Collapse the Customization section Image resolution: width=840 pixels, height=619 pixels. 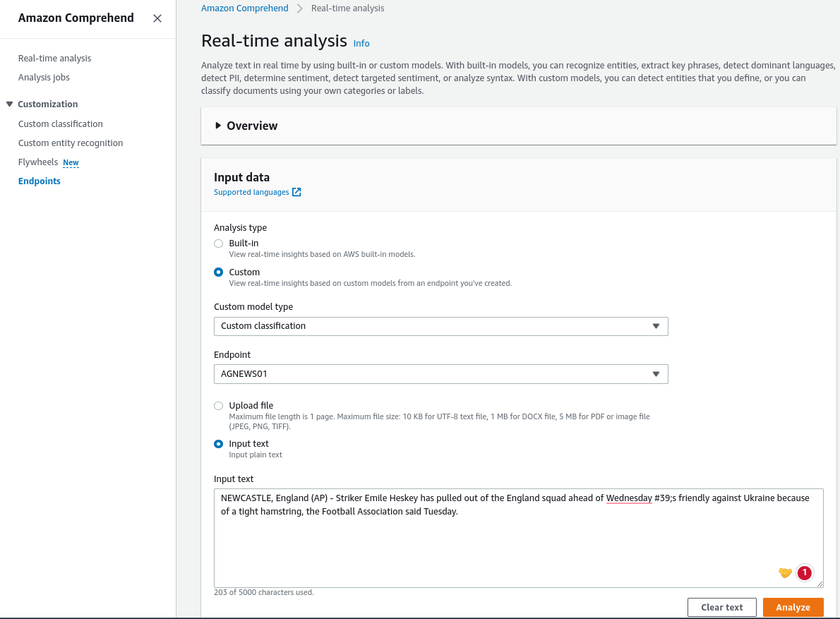pyautogui.click(x=9, y=104)
